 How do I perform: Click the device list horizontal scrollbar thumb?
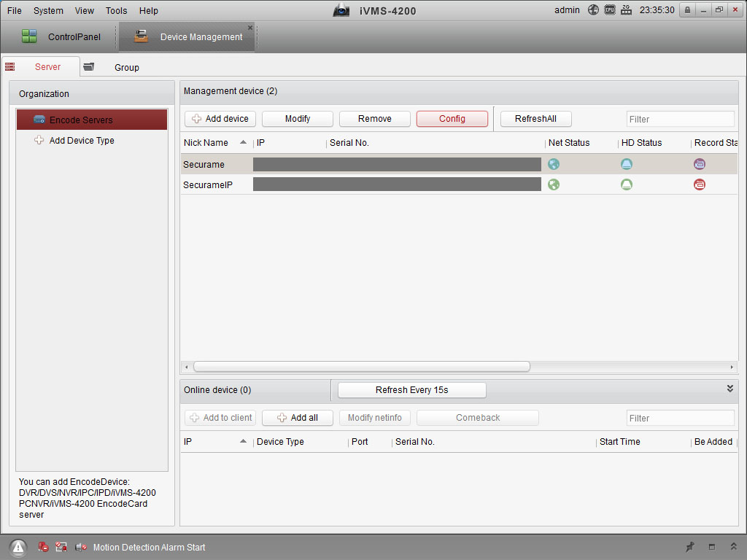[x=362, y=366]
